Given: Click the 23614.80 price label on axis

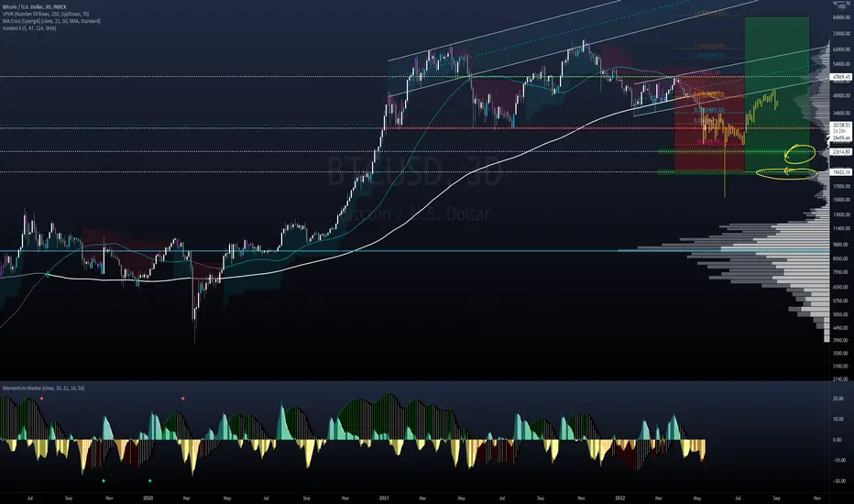Looking at the screenshot, I should point(841,151).
